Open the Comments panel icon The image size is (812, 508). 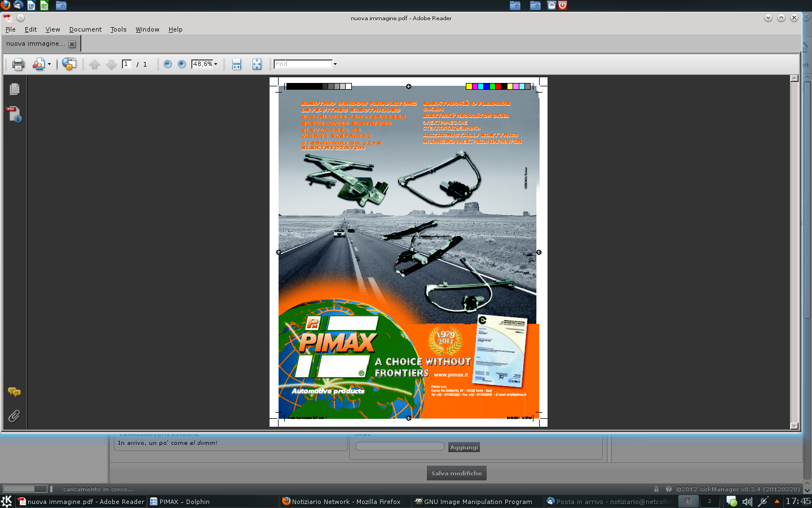point(14,392)
